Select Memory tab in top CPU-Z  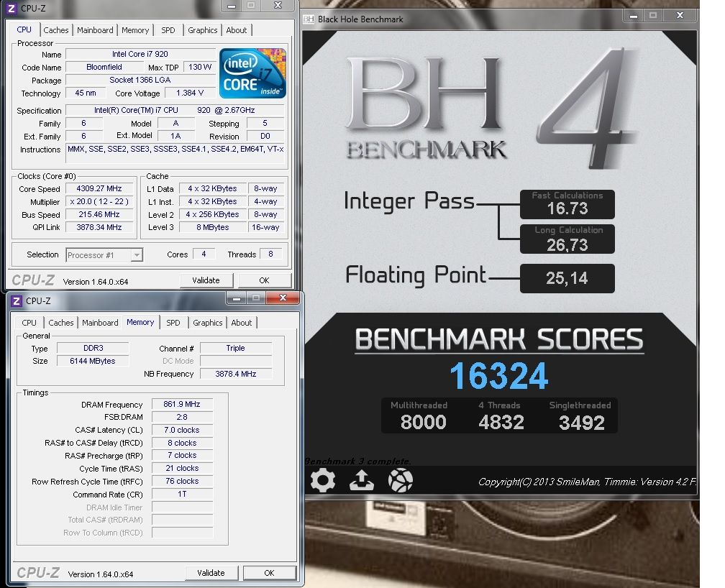pyautogui.click(x=135, y=30)
